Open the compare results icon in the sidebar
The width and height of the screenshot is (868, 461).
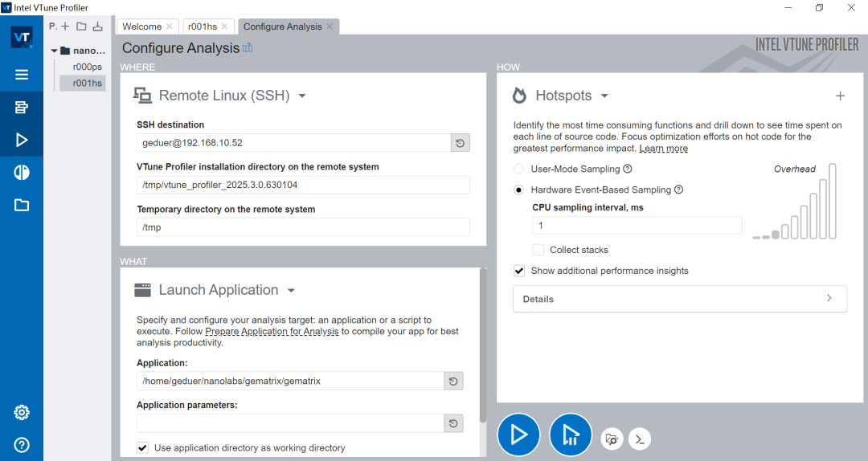[22, 173]
